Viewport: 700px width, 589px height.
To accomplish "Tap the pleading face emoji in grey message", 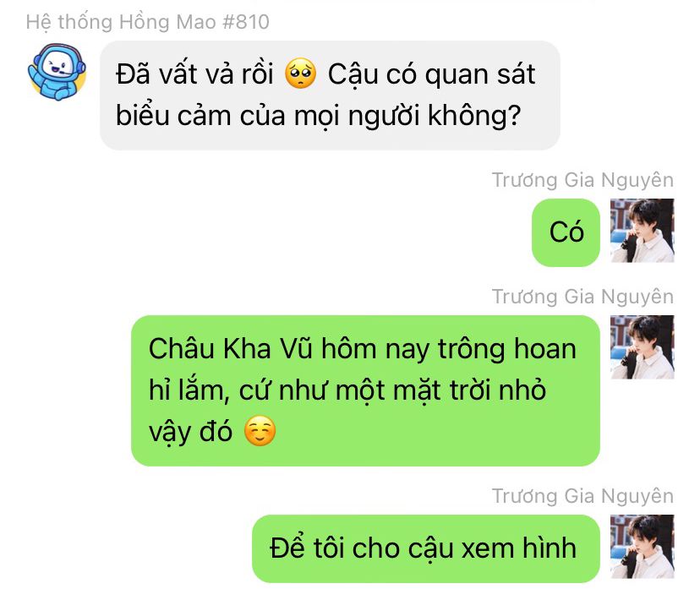I will [300, 74].
